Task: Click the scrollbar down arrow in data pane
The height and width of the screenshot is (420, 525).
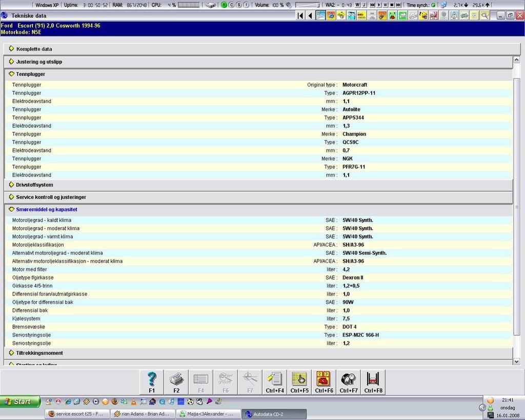Action: click(516, 362)
